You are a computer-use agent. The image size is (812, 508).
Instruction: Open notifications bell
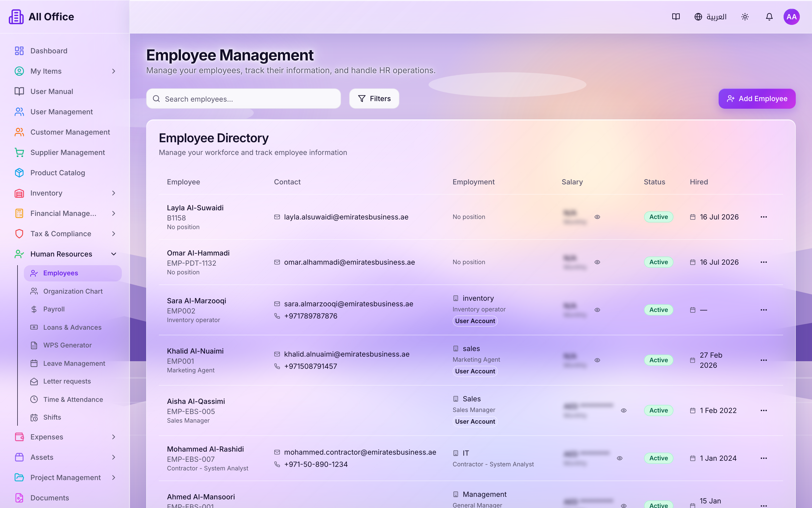pos(769,17)
